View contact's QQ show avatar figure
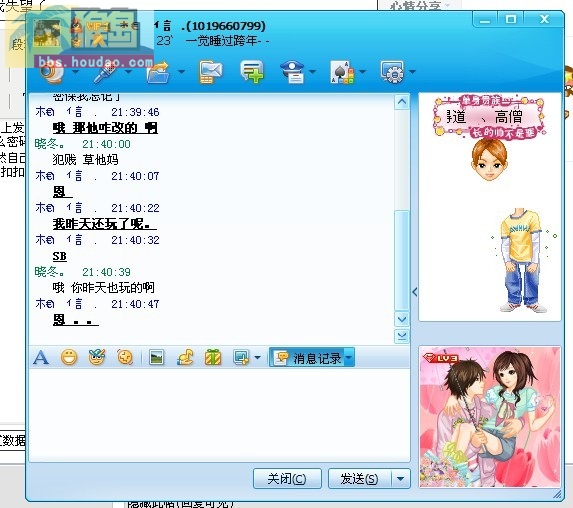Screen dimensions: 573x508 pyautogui.click(x=490, y=207)
